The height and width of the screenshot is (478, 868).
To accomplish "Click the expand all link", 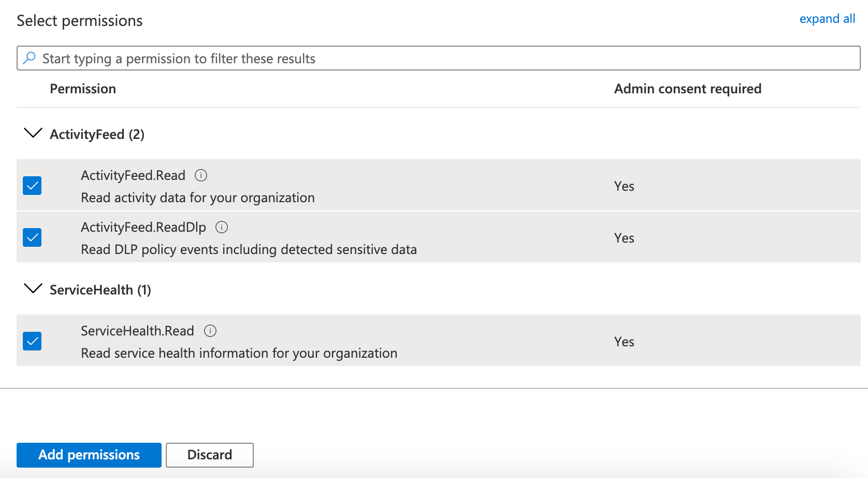I will [827, 19].
